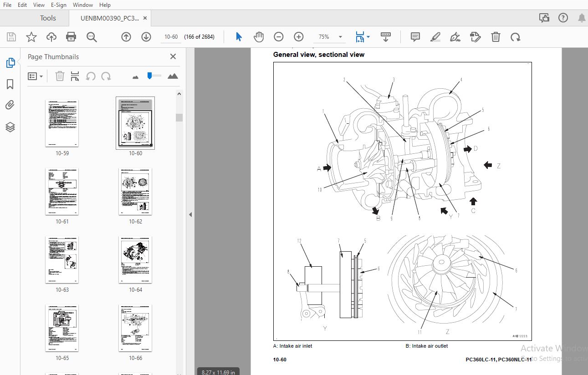
Task: Open the Edit menu
Action: click(22, 5)
